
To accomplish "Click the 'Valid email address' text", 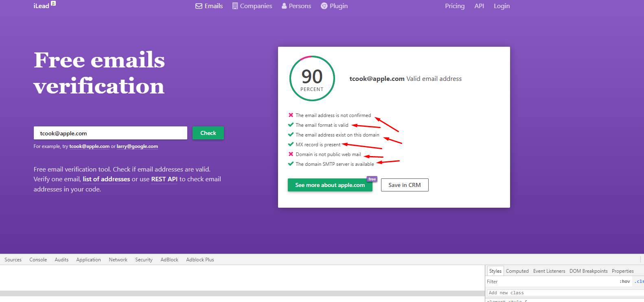I will click(434, 79).
